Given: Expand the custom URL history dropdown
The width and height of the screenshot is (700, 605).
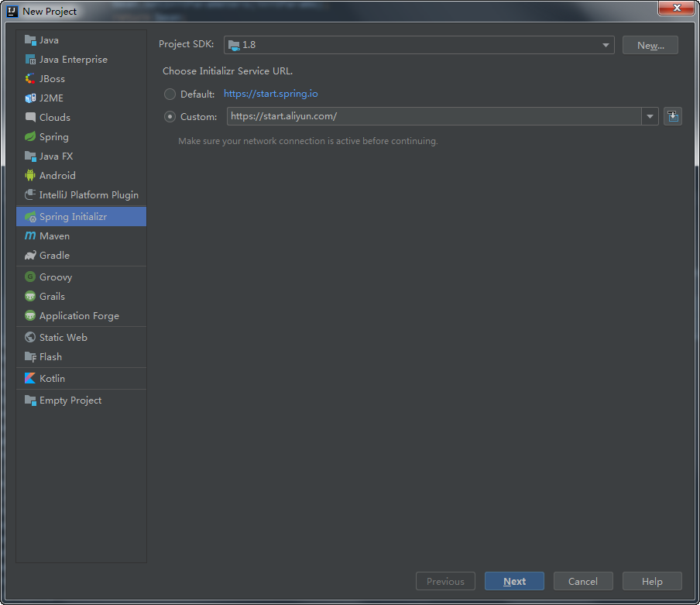Looking at the screenshot, I should click(x=650, y=116).
